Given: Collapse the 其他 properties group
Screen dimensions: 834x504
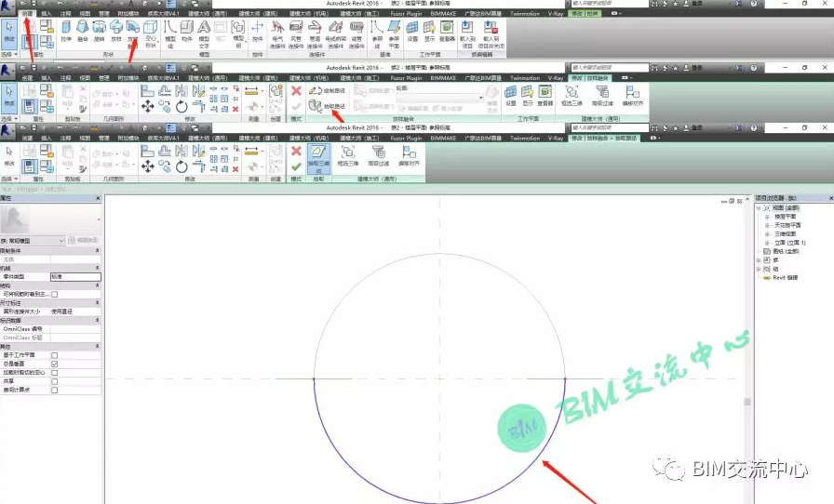Looking at the screenshot, I should (98, 346).
